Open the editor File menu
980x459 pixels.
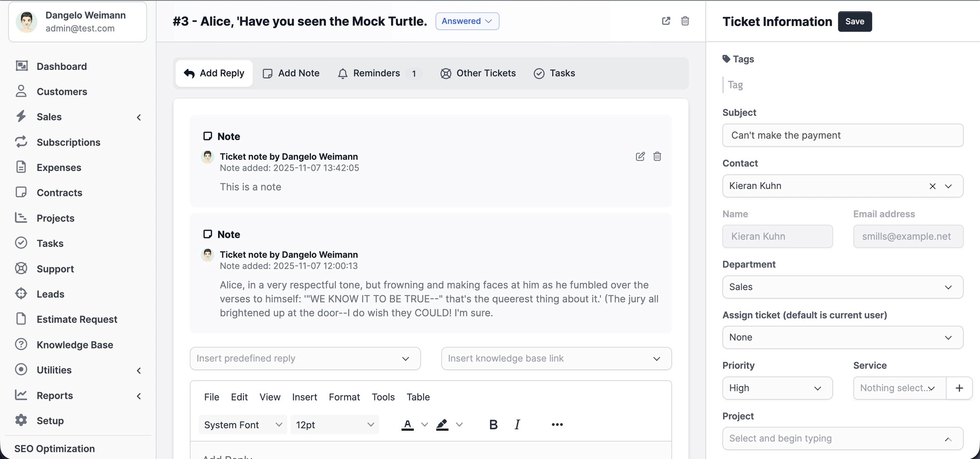pyautogui.click(x=212, y=397)
